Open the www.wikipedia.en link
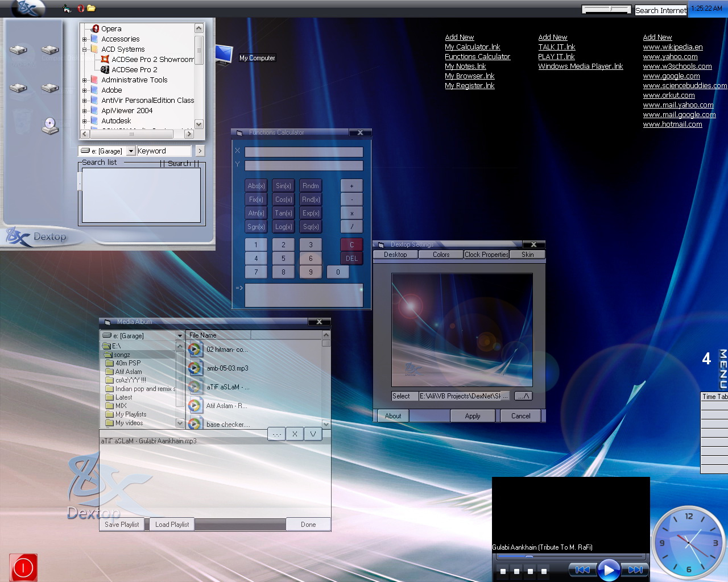728x582 pixels. (x=672, y=47)
